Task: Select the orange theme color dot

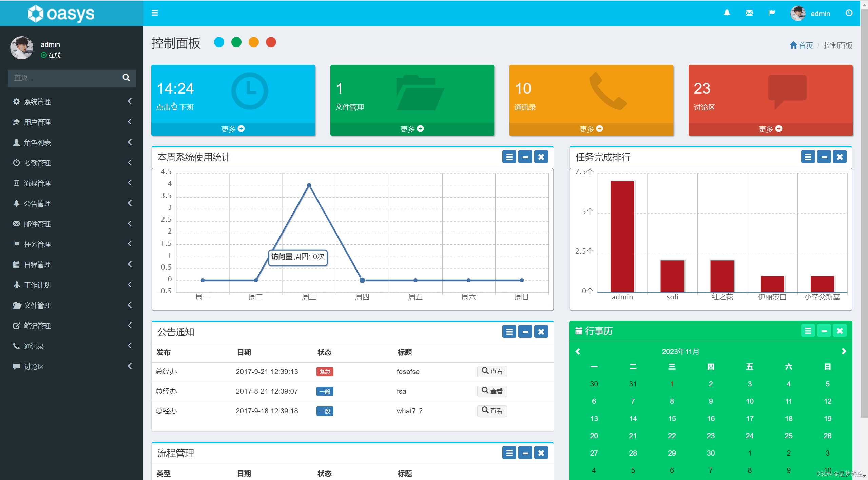Action: click(x=253, y=42)
